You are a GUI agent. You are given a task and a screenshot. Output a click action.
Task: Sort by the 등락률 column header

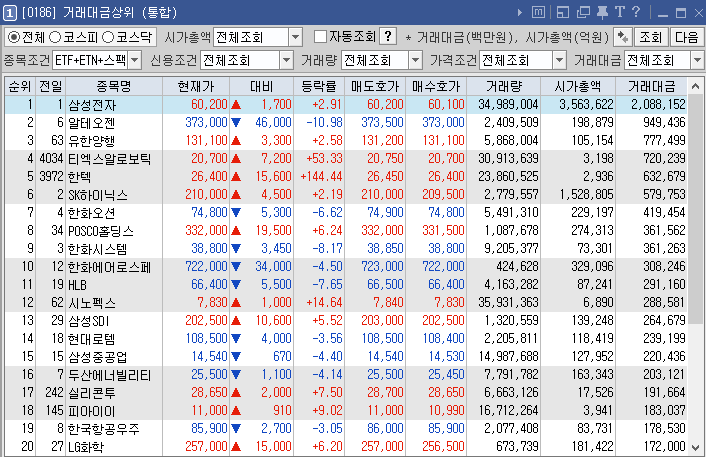tap(319, 86)
